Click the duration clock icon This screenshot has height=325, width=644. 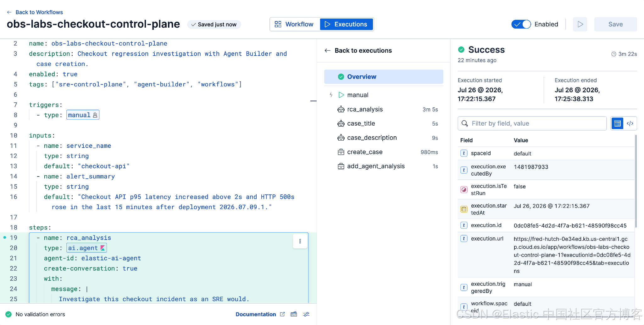tap(613, 54)
